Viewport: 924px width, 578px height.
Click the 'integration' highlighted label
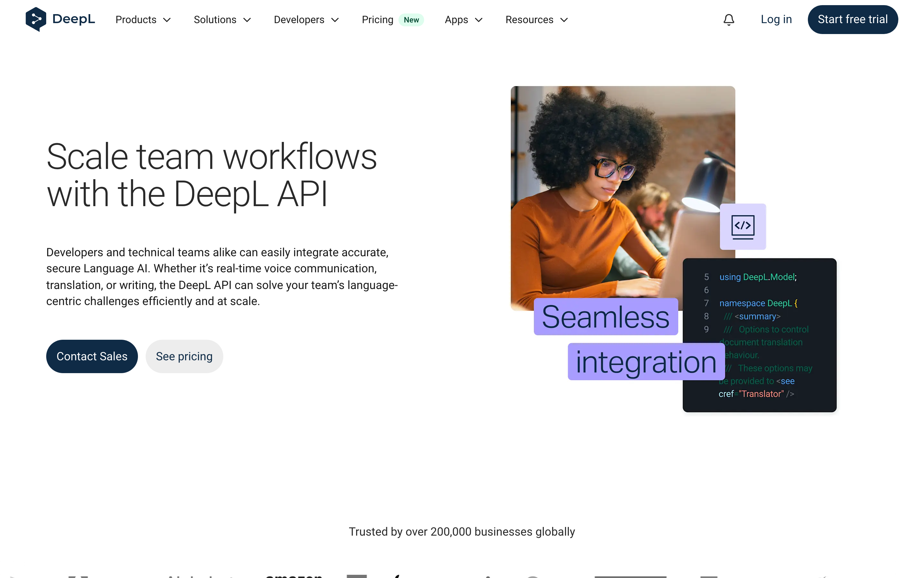click(646, 362)
